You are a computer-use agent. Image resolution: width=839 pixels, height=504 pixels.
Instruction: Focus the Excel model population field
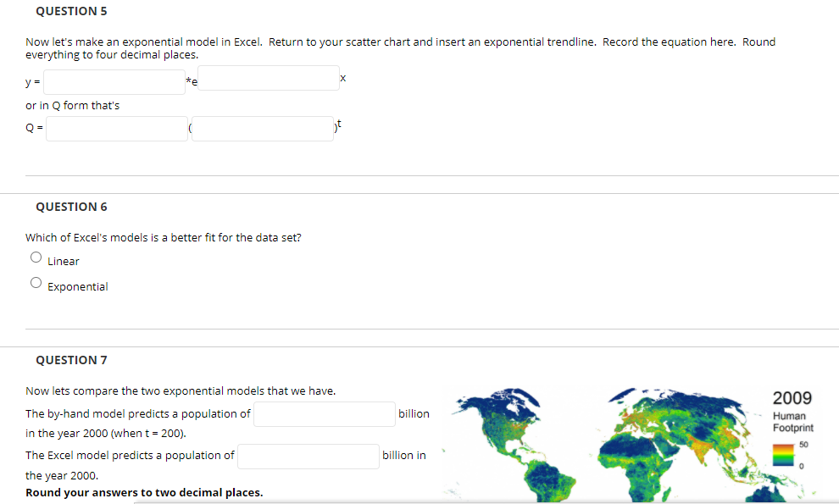click(x=308, y=456)
